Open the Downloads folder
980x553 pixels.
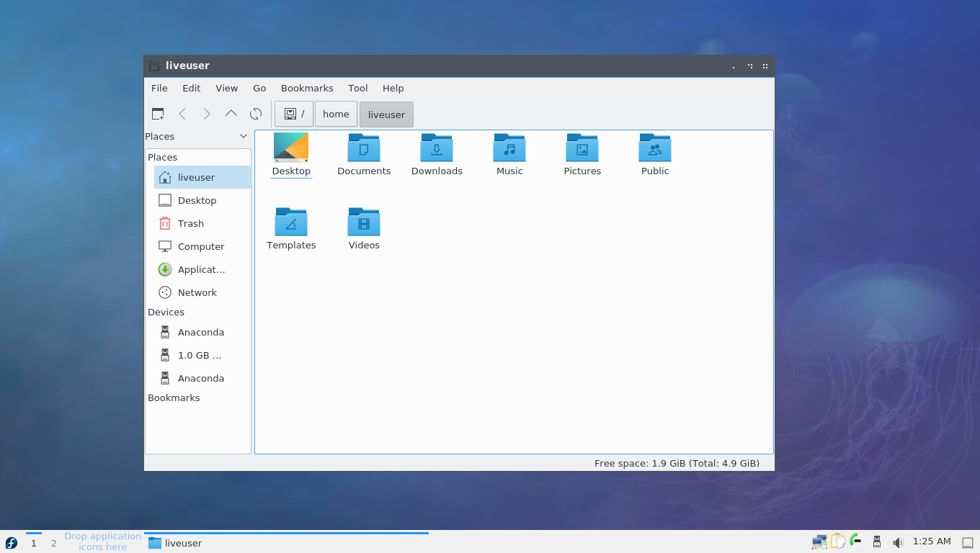pyautogui.click(x=437, y=153)
